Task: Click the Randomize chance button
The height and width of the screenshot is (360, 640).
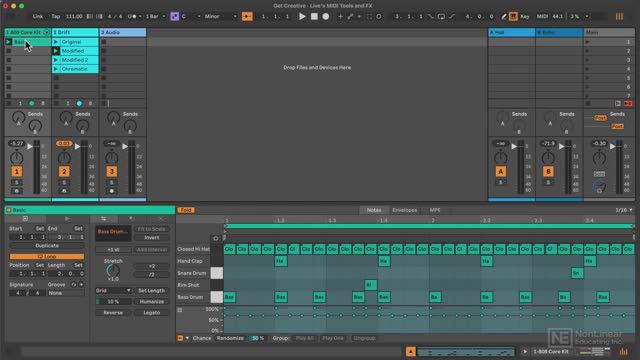Action: point(230,338)
